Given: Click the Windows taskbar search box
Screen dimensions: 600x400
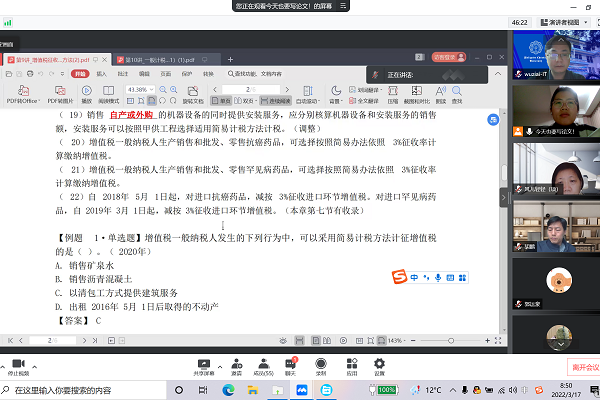Looking at the screenshot, I should click(x=90, y=388).
